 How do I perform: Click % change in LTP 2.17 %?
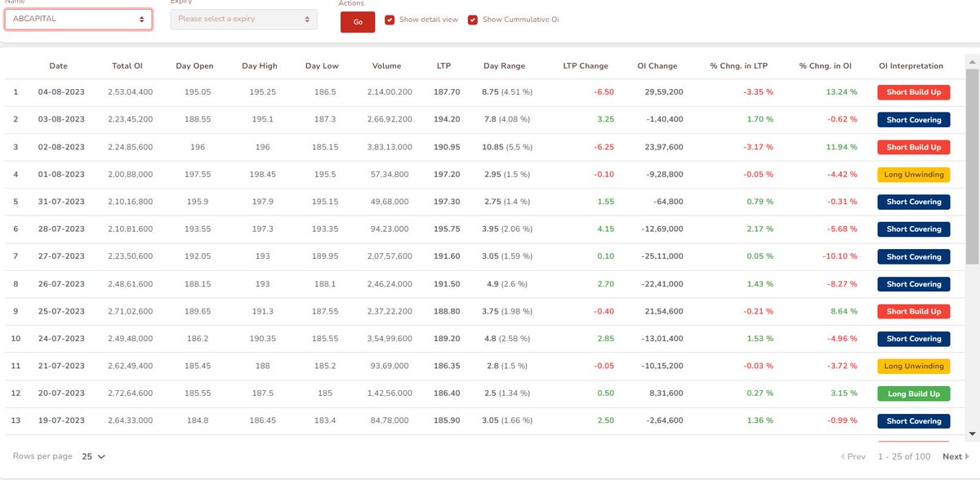click(x=759, y=229)
